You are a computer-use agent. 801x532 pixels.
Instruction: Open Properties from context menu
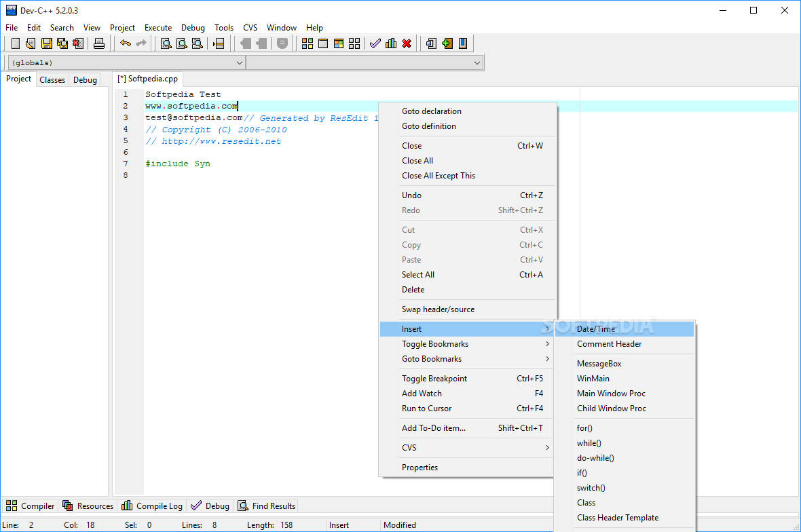pos(468,467)
